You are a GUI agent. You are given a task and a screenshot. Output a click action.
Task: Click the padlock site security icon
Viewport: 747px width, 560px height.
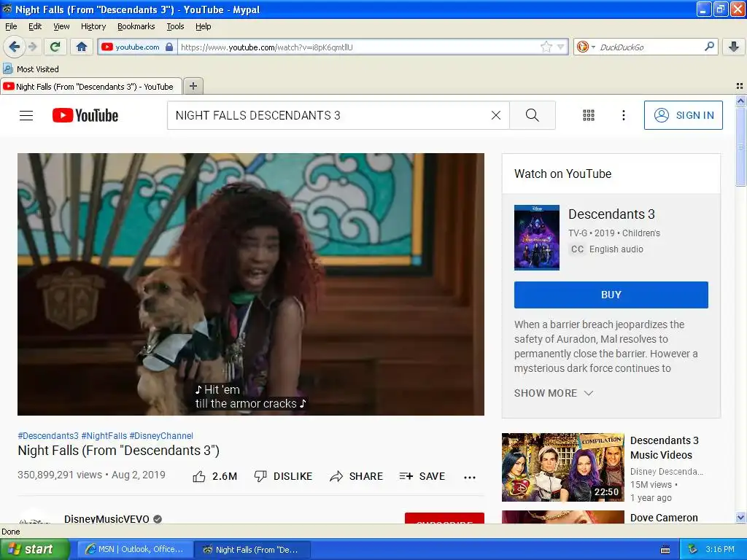point(169,47)
